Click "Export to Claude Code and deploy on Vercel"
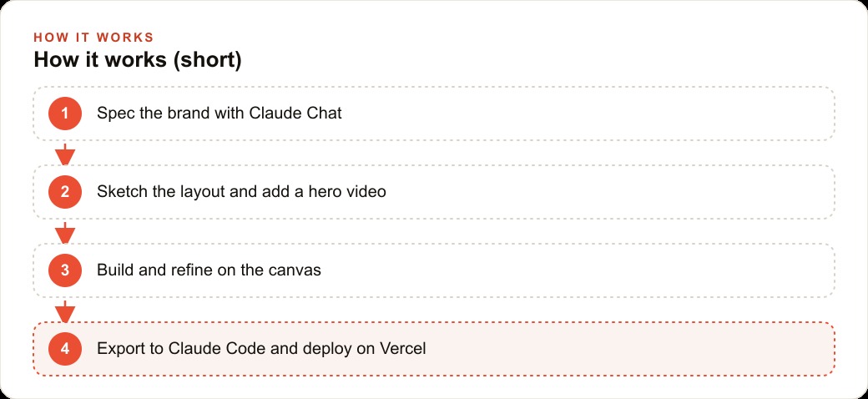868x399 pixels. (261, 349)
